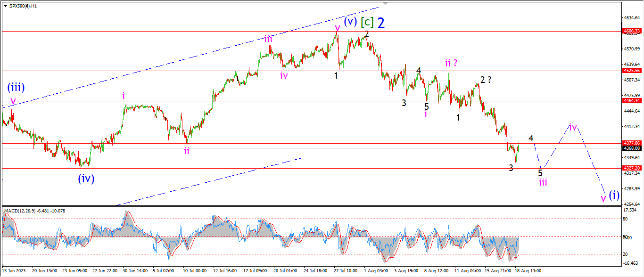Select the 4525.56 red price tag

[x=632, y=71]
